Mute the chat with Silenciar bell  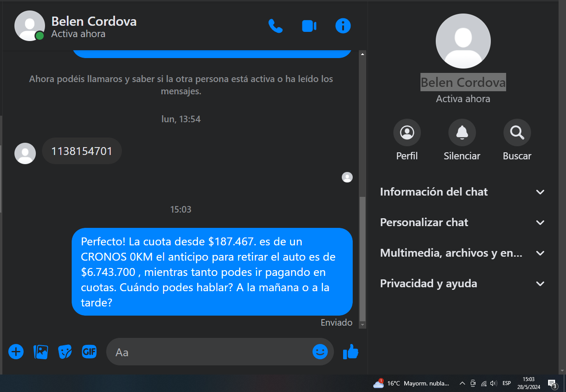coord(462,140)
